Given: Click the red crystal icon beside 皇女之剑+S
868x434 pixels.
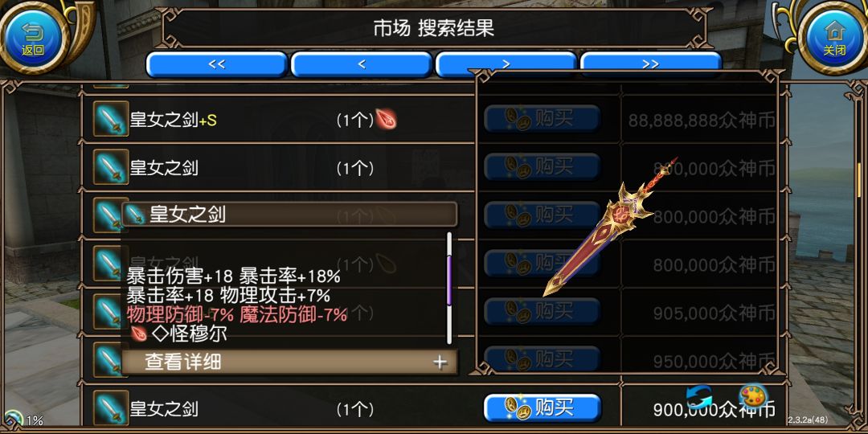Looking at the screenshot, I should tap(385, 119).
